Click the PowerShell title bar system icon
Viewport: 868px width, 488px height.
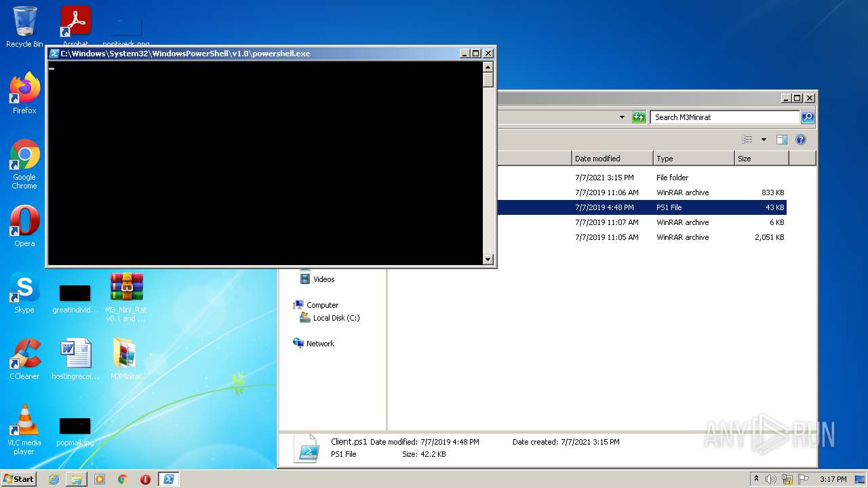tap(54, 54)
